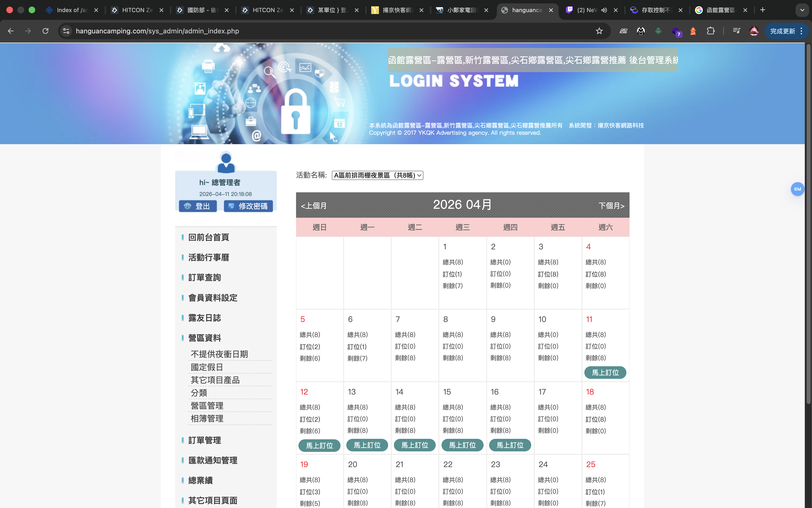The height and width of the screenshot is (508, 812).
Task: Click 馬上訂位 on April 16
Action: tap(510, 445)
